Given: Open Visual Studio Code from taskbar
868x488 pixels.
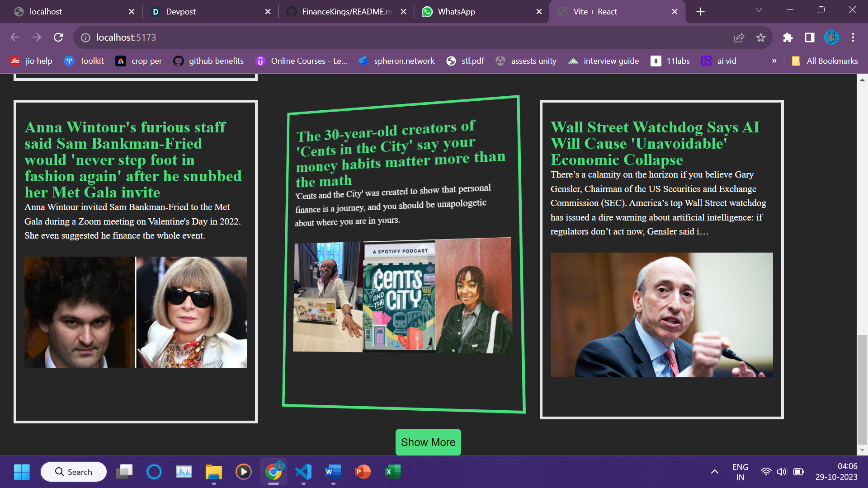Looking at the screenshot, I should tap(303, 472).
